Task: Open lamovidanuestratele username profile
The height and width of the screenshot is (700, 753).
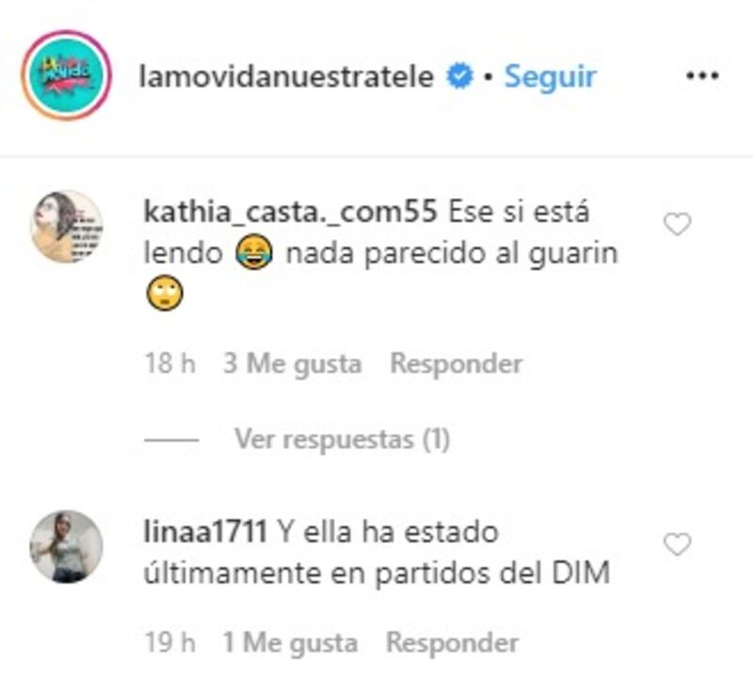Action: click(286, 77)
